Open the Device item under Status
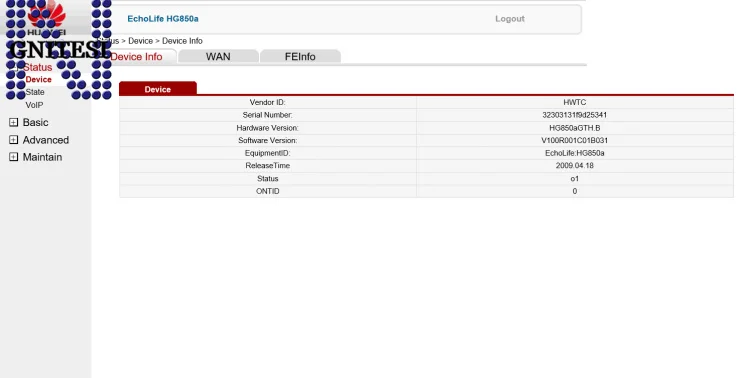Image resolution: width=750 pixels, height=378 pixels. (38, 79)
